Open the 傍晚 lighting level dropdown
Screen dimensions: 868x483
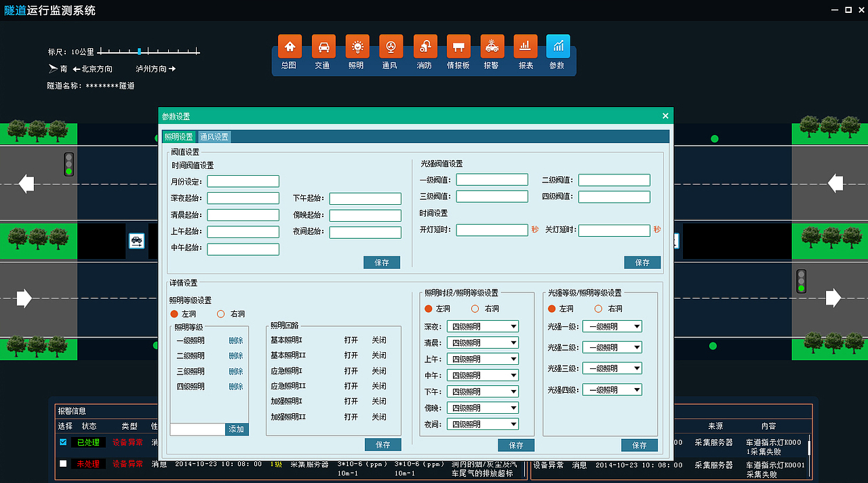pos(483,408)
